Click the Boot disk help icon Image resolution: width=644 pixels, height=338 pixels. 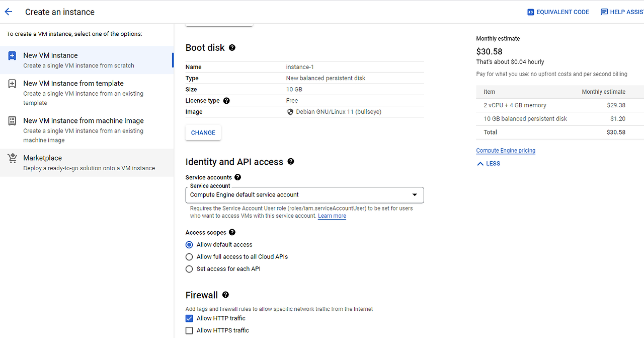232,47
